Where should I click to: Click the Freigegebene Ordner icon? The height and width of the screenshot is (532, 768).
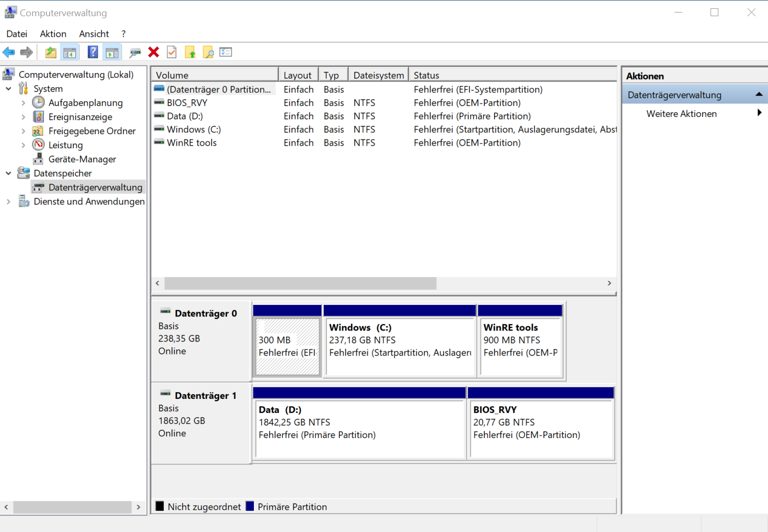(x=38, y=131)
